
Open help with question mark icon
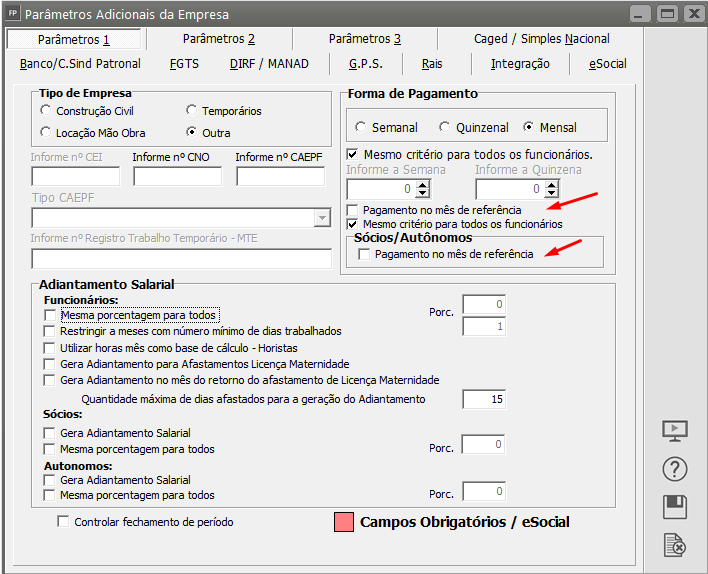675,469
